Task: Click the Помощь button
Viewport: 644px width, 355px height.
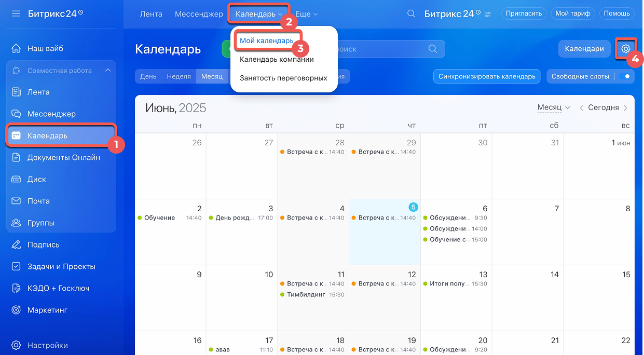Action: pos(617,13)
